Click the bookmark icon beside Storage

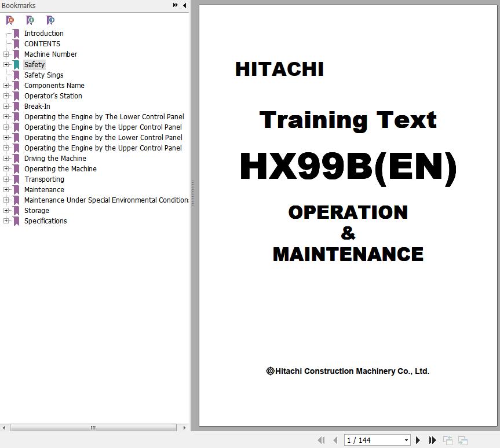(x=16, y=211)
